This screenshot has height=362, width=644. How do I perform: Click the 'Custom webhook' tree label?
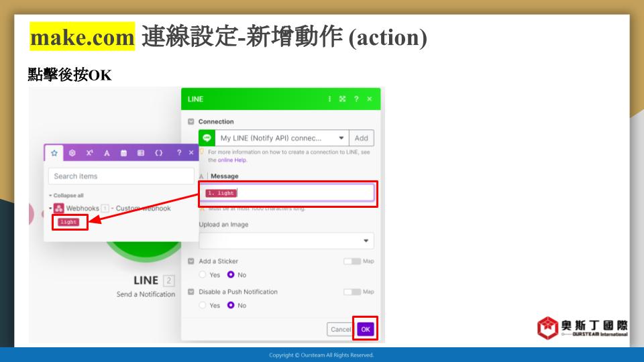(143, 208)
